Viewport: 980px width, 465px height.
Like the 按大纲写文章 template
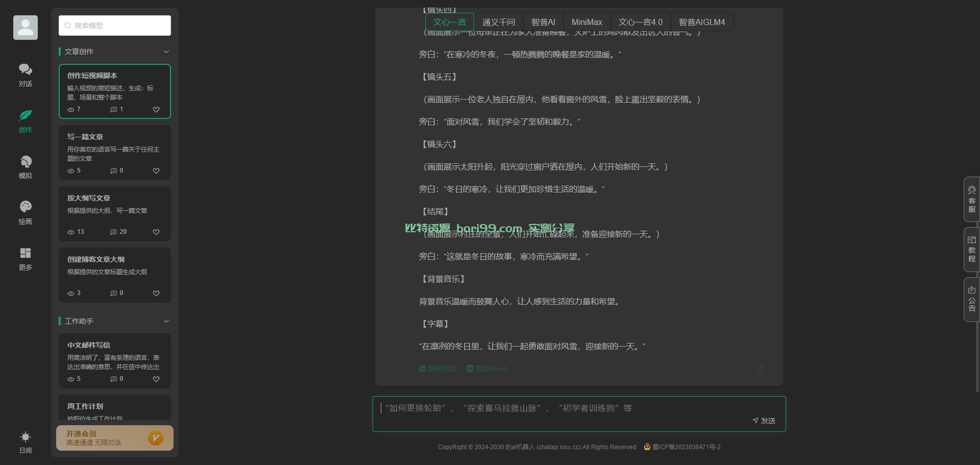tap(156, 232)
